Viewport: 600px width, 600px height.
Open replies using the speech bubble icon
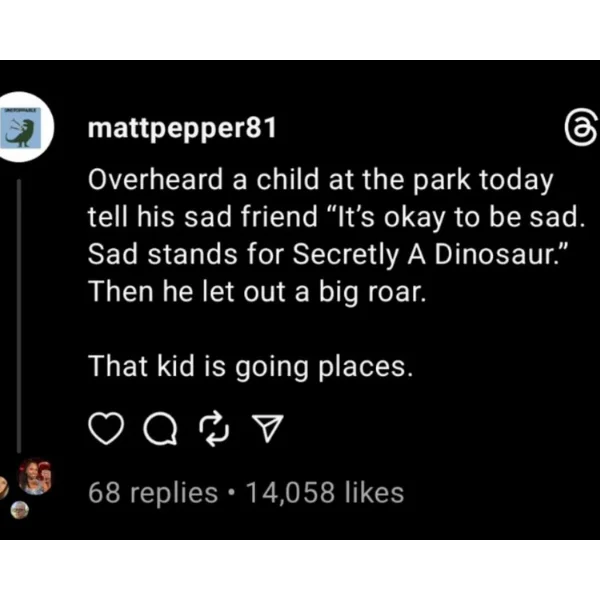[160, 429]
